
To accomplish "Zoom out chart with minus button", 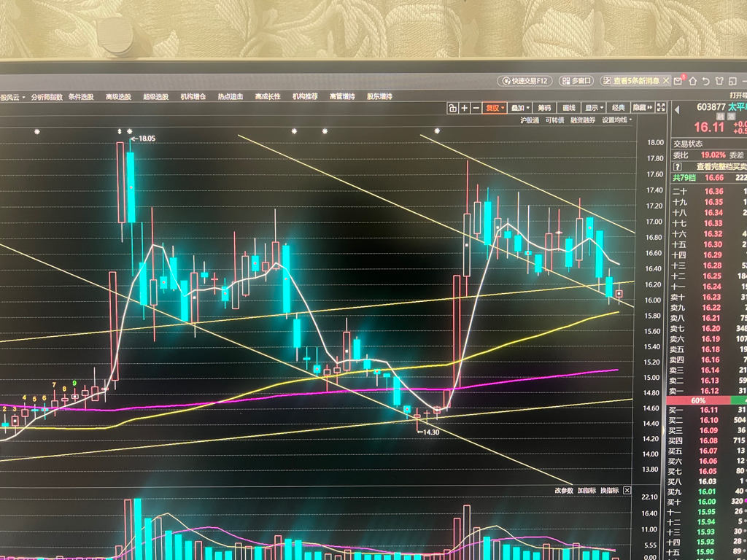I will click(x=476, y=108).
